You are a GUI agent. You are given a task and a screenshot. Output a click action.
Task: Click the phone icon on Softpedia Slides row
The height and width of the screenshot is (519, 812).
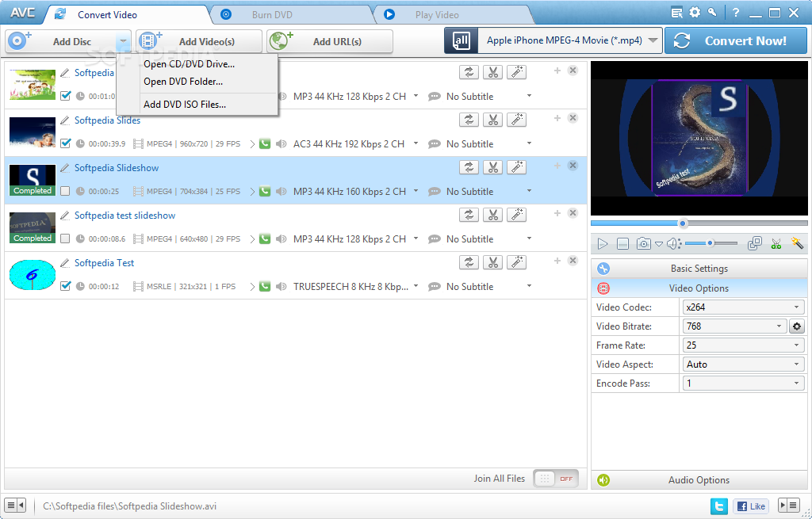265,144
